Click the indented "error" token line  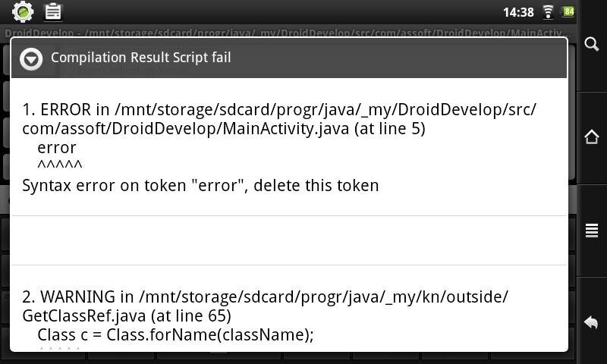coord(57,148)
